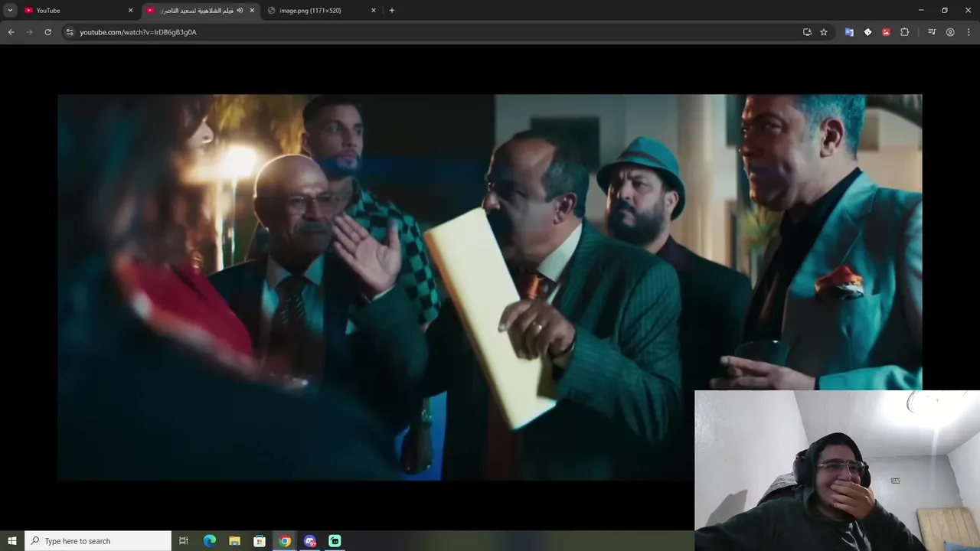Close the YouTube tab

[130, 10]
